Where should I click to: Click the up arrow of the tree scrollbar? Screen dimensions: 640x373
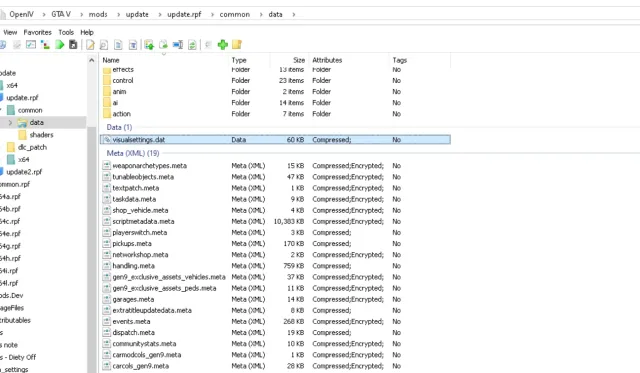[x=91, y=60]
